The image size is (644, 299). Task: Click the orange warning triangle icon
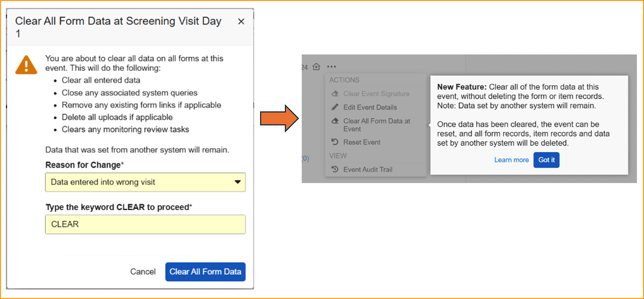[26, 65]
